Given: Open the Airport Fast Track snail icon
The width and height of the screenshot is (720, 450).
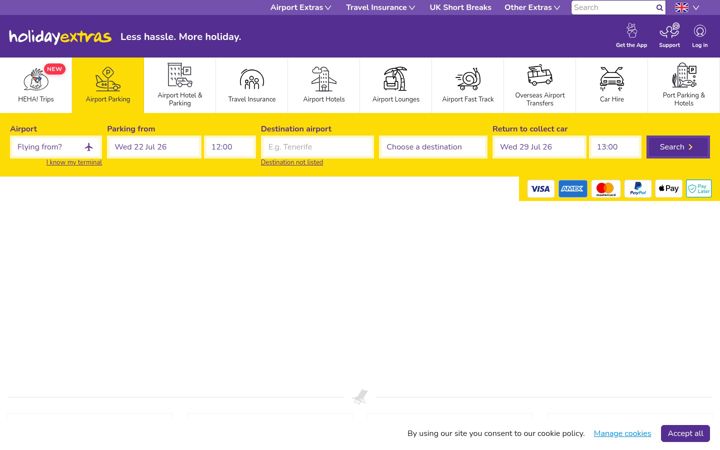Looking at the screenshot, I should click(x=468, y=79).
